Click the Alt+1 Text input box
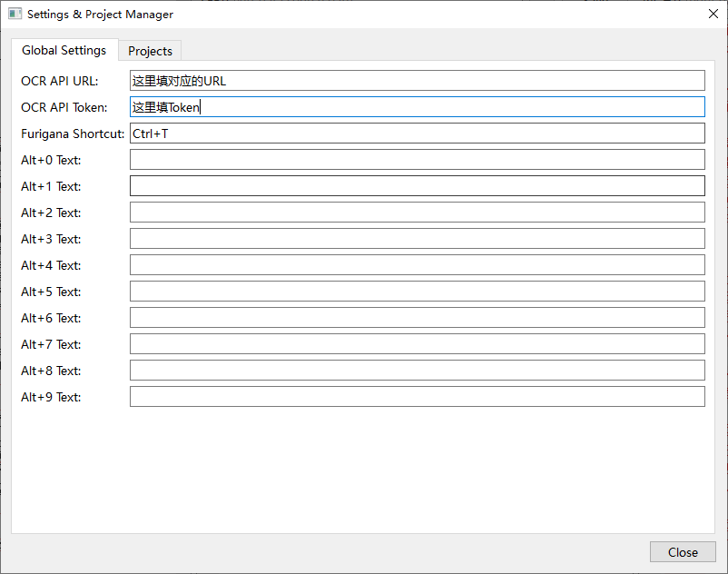 (x=418, y=186)
